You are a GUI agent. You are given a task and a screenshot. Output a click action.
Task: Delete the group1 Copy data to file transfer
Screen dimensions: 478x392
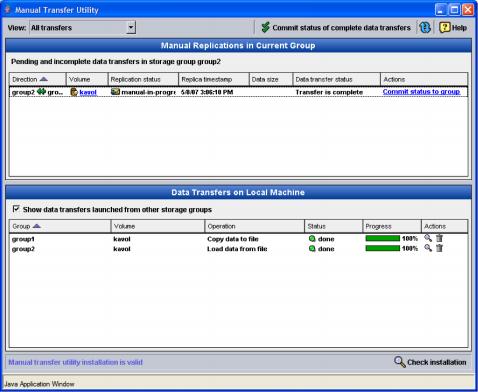coord(440,238)
